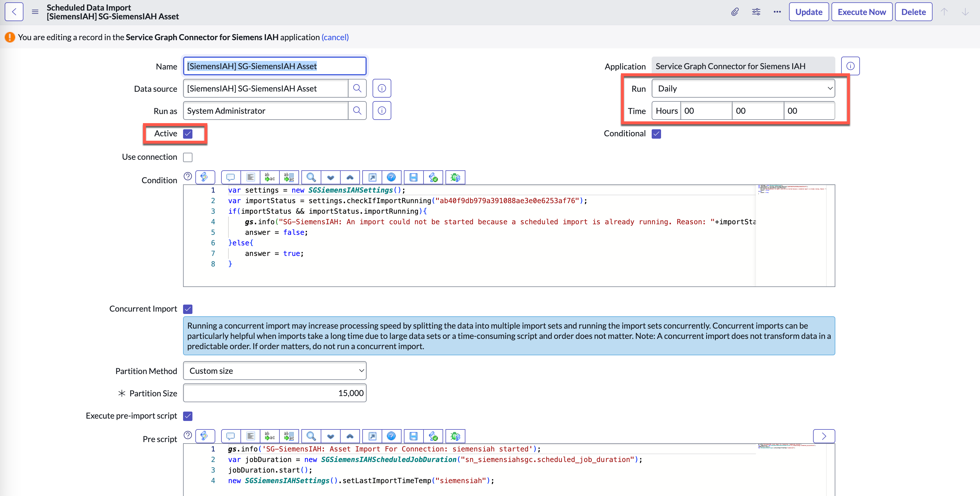The height and width of the screenshot is (496, 980).
Task: Disable the Concurrent Import checkbox
Action: (187, 309)
